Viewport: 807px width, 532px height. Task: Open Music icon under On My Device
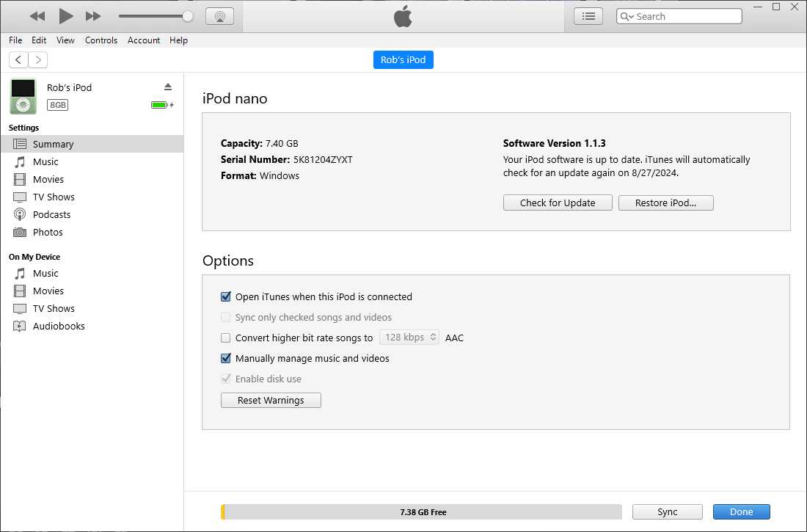pyautogui.click(x=20, y=274)
